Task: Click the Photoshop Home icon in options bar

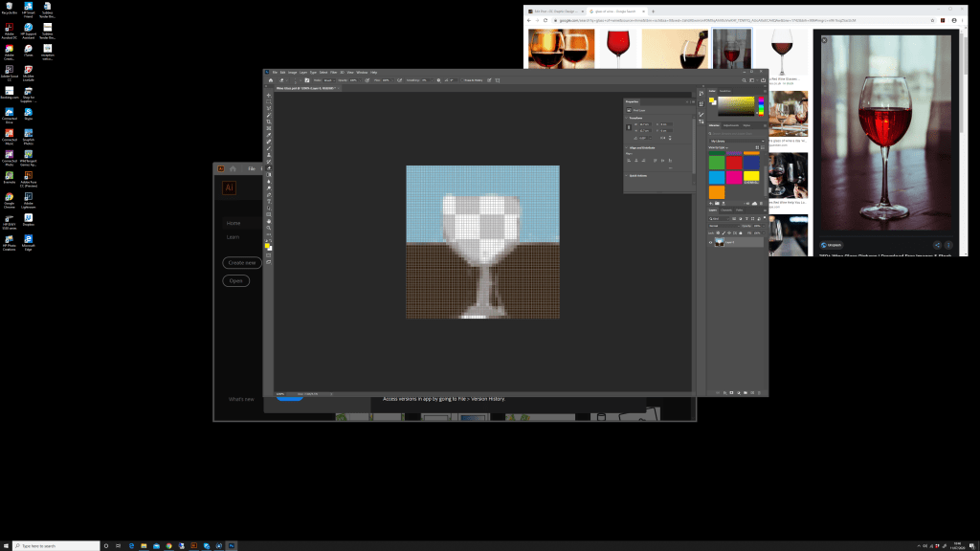Action: pyautogui.click(x=271, y=81)
